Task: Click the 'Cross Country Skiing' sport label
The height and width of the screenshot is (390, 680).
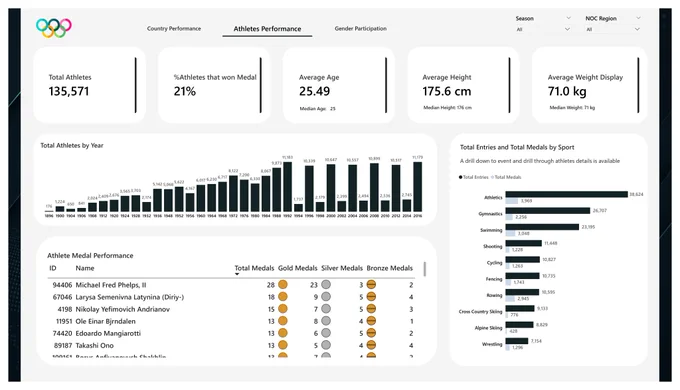Action: pyautogui.click(x=481, y=311)
